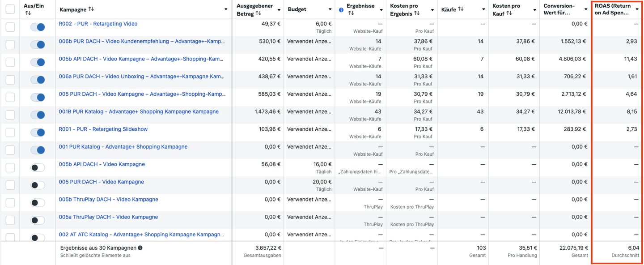Tick the select-all checkbox in table header
The width and height of the screenshot is (644, 265).
[10, 9]
